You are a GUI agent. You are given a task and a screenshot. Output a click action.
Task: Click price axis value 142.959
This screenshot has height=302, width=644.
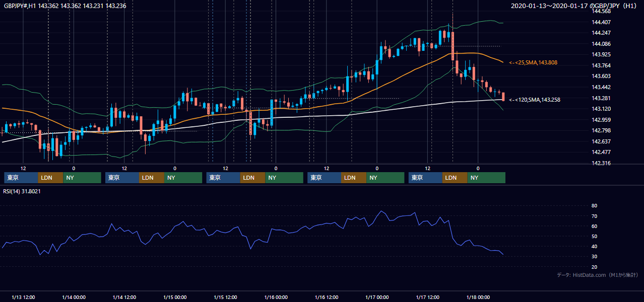[601, 120]
